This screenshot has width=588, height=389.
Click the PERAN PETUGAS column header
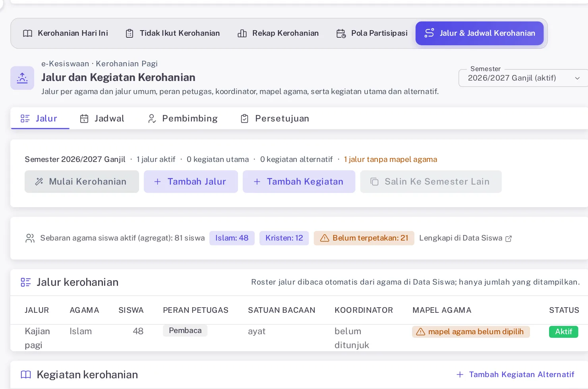[x=196, y=310]
